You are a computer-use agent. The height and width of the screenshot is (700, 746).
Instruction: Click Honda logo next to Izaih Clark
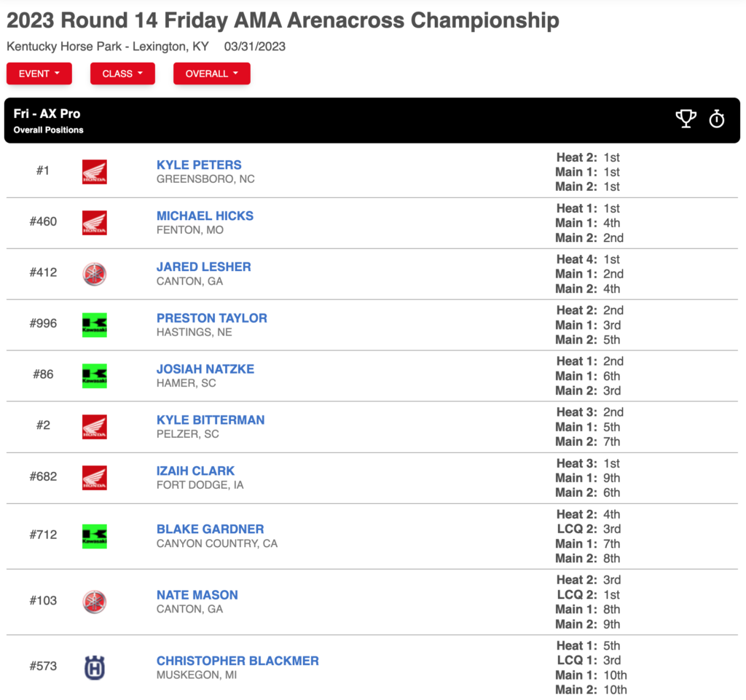pyautogui.click(x=94, y=477)
